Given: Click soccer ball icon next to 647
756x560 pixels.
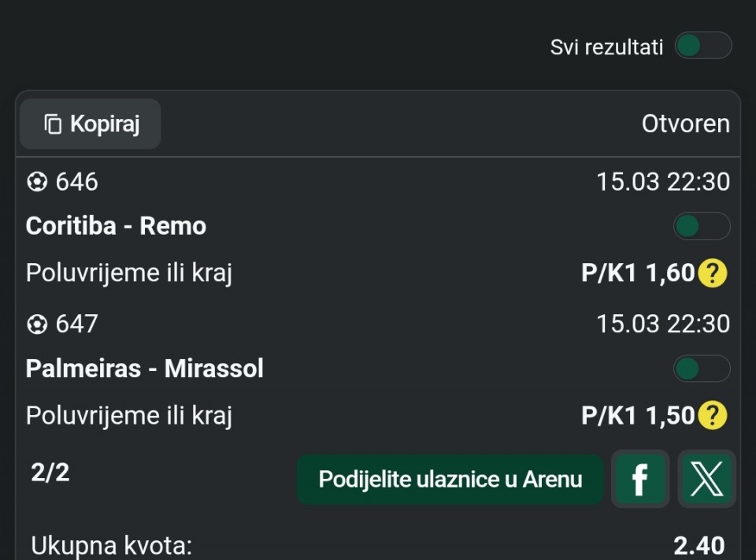Looking at the screenshot, I should [x=36, y=325].
